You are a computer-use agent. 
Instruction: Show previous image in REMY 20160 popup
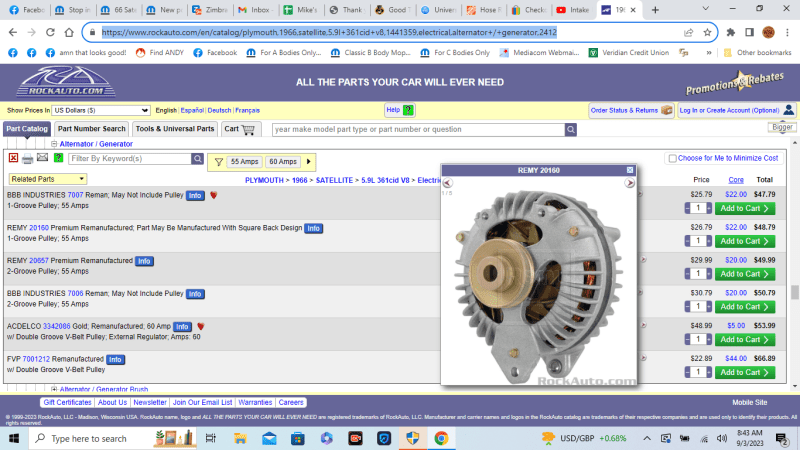pyautogui.click(x=447, y=183)
